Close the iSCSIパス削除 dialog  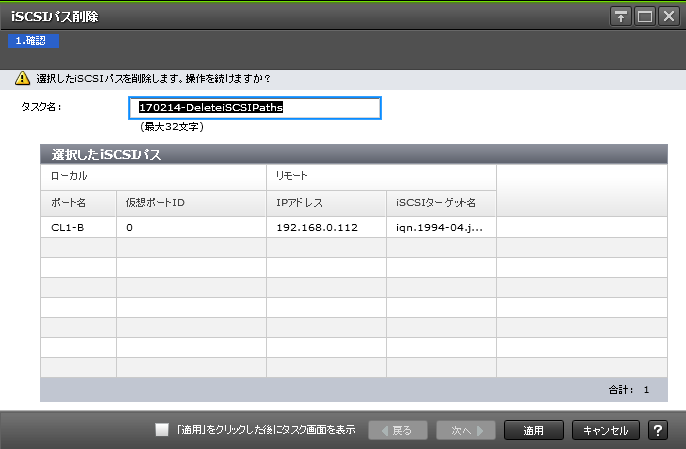point(669,17)
